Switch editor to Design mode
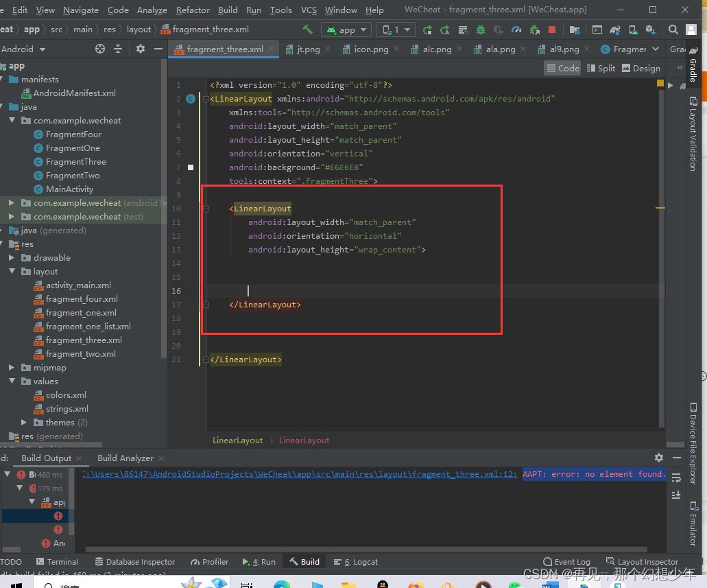This screenshot has height=588, width=707. click(641, 68)
